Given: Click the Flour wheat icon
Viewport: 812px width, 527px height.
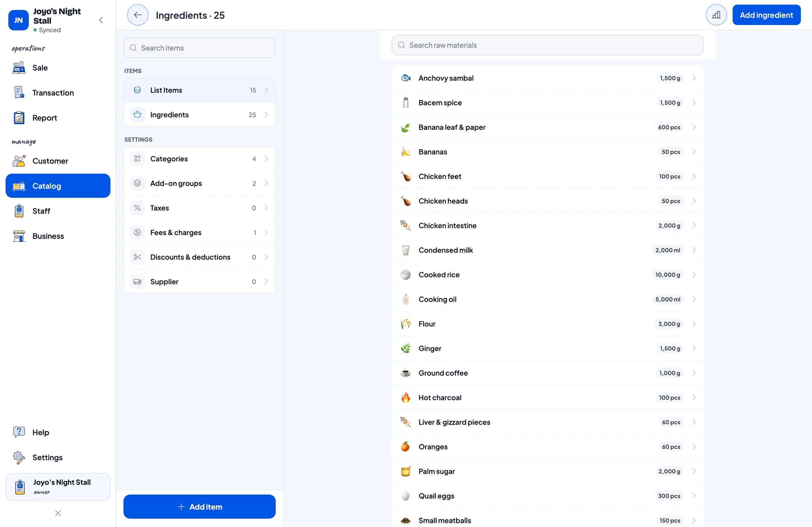Looking at the screenshot, I should [406, 324].
